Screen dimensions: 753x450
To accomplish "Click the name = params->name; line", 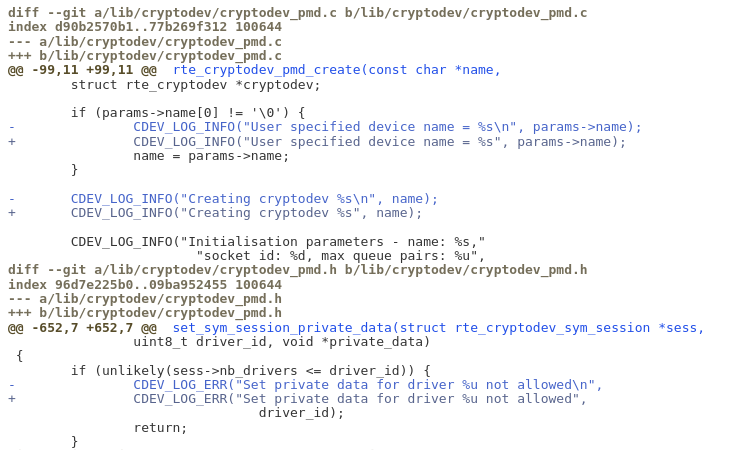I will pos(211,156).
